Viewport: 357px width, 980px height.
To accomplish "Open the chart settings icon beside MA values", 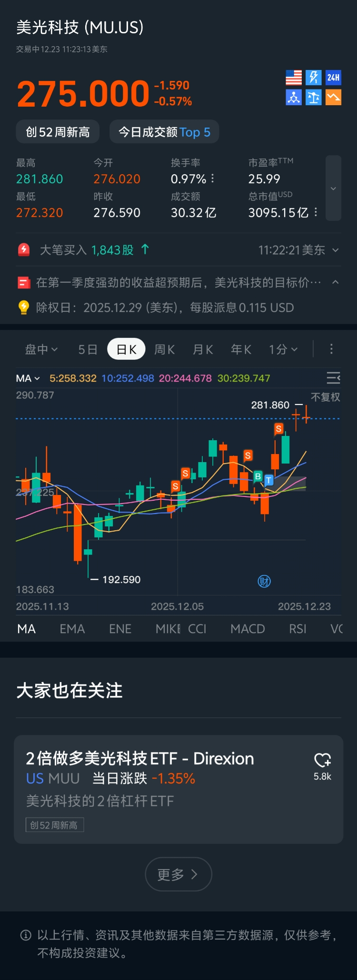I will 333,378.
